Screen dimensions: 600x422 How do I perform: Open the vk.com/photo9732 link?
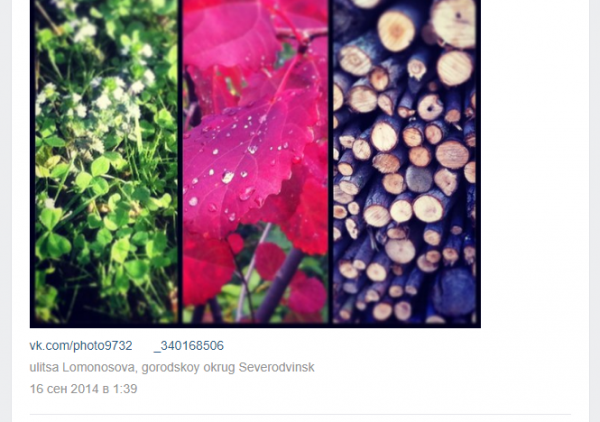(x=81, y=346)
